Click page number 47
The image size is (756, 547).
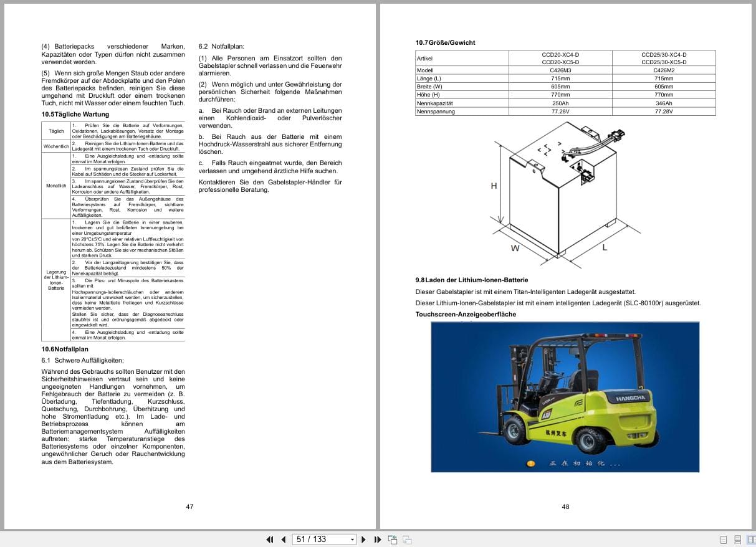[189, 507]
